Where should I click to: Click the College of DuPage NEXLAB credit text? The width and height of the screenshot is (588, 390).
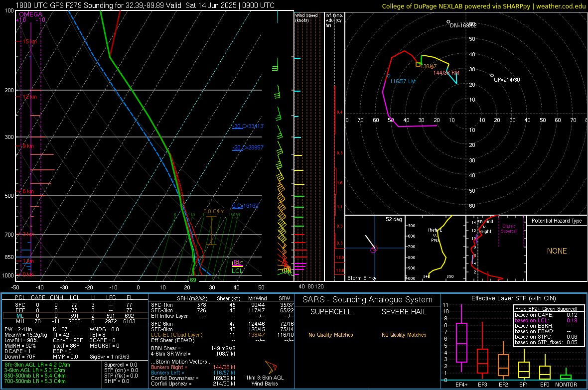point(483,6)
